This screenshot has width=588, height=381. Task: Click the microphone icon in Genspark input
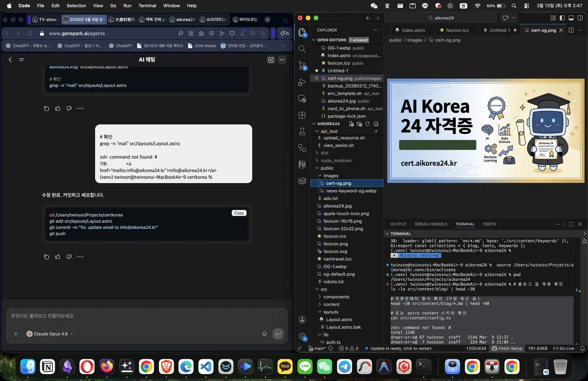pyautogui.click(x=265, y=334)
